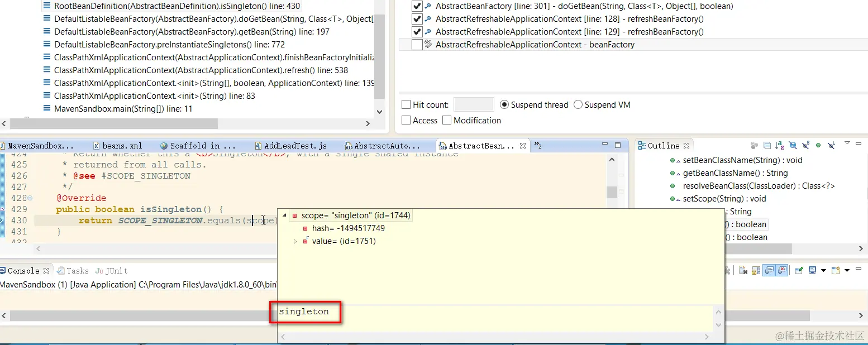Select the hash= -1494517749 row
Viewport: 868px width, 345px height.
tap(344, 228)
